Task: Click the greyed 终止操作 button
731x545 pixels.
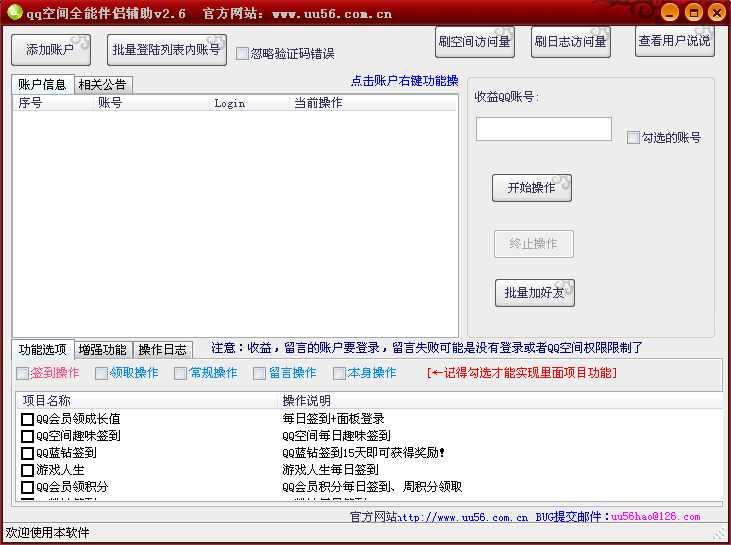Action: click(x=533, y=244)
